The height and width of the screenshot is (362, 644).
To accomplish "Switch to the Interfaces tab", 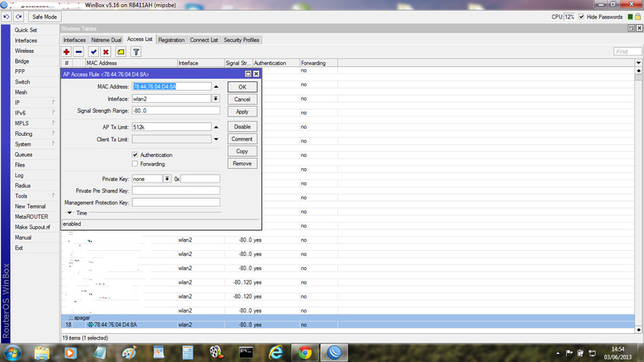I will tap(74, 39).
